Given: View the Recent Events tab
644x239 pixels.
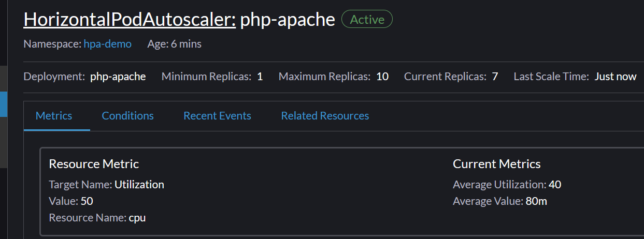Looking at the screenshot, I should tap(217, 116).
